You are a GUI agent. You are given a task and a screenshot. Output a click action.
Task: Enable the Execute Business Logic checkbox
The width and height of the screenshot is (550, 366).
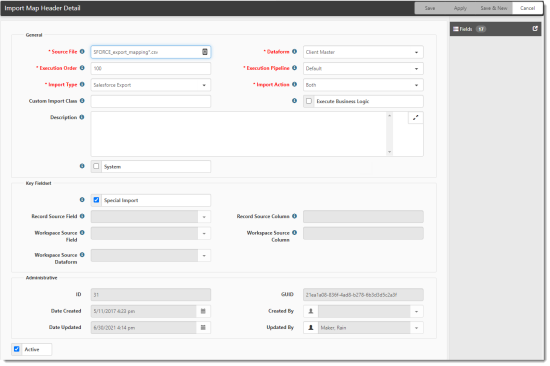tap(309, 101)
